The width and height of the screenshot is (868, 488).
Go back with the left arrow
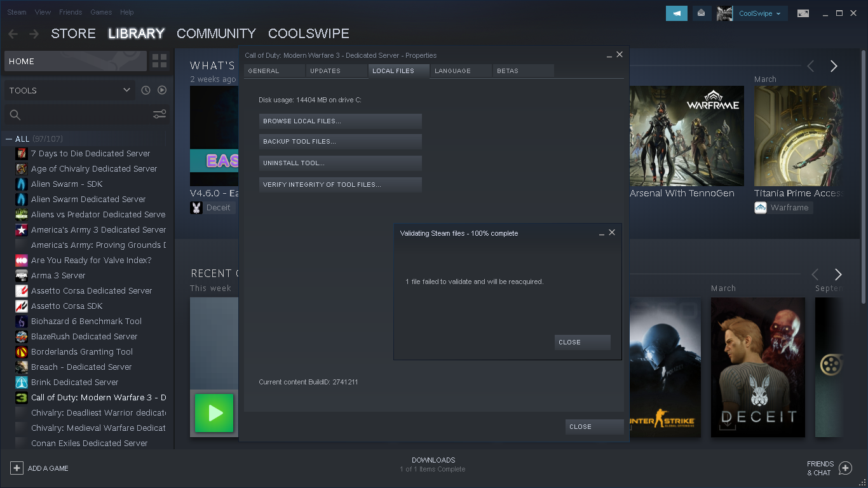(13, 34)
